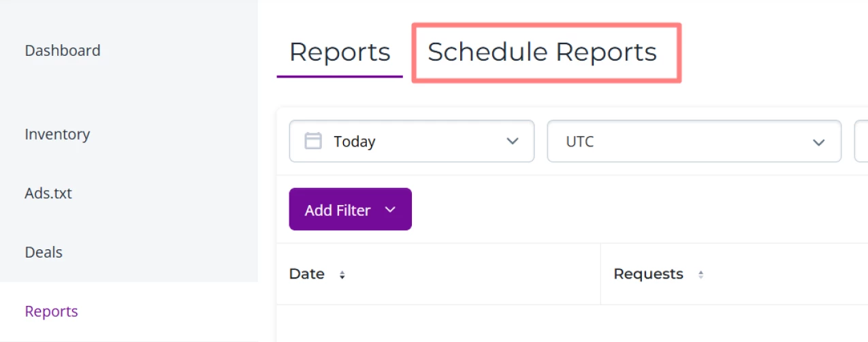Expand the UTC timezone chevron
Viewport: 868px width, 342px height.
818,142
